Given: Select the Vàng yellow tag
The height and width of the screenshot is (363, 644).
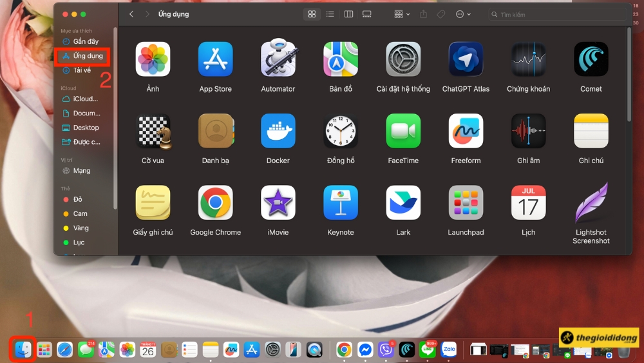Looking at the screenshot, I should point(80,228).
